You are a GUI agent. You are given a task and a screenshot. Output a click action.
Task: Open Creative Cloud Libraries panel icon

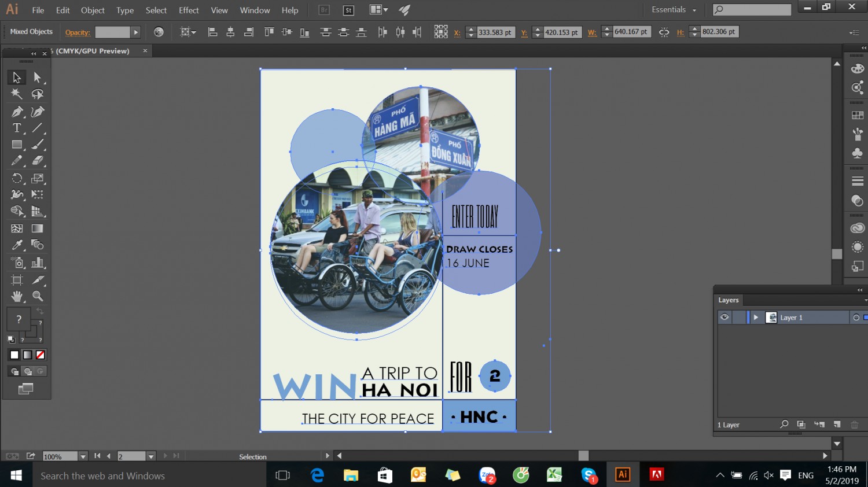coord(858,228)
